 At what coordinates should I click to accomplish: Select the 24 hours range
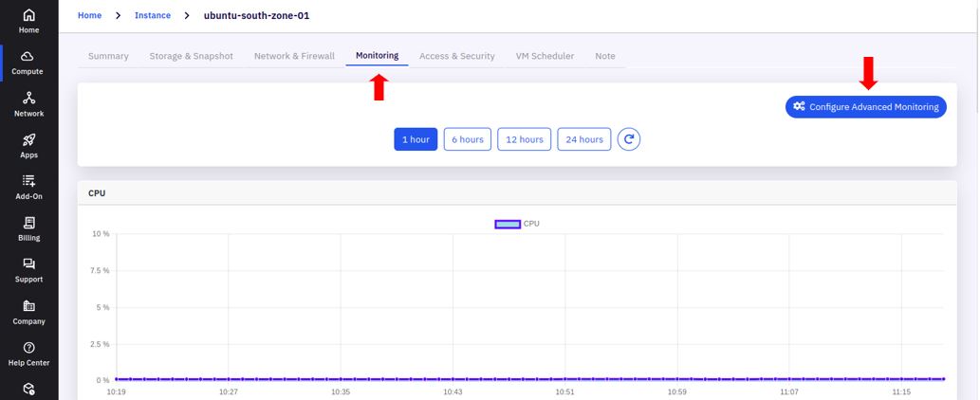584,139
